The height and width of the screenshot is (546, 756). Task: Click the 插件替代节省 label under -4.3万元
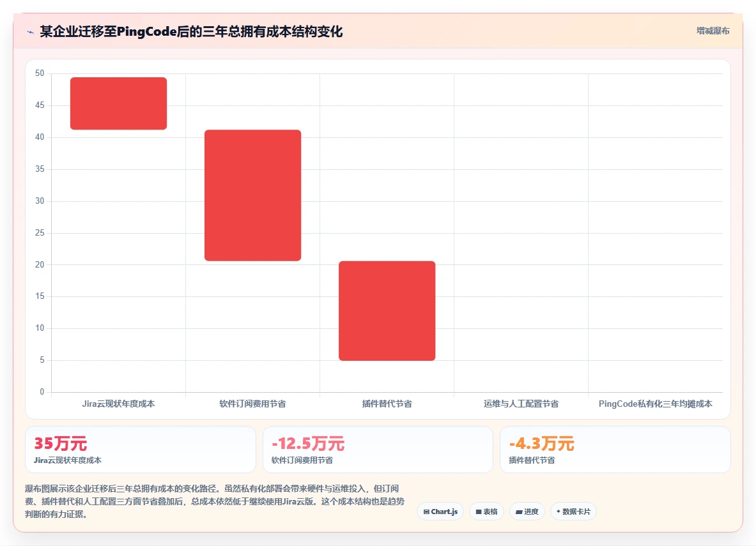(x=532, y=460)
